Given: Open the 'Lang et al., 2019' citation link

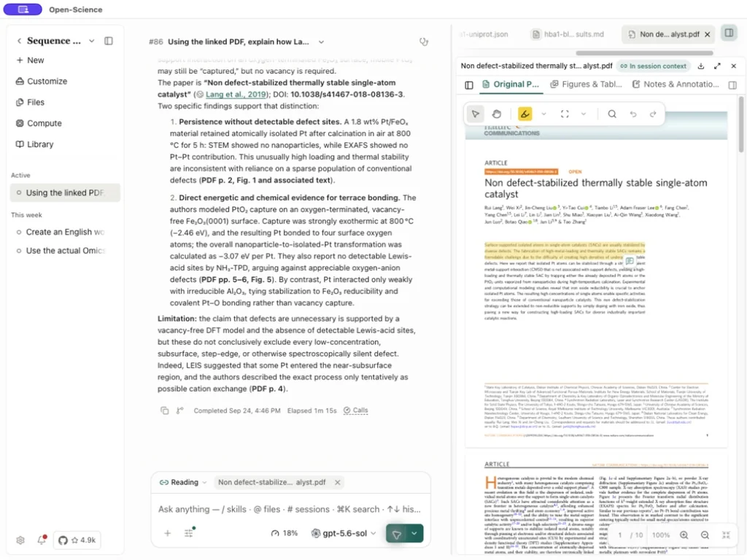Looking at the screenshot, I should (236, 94).
